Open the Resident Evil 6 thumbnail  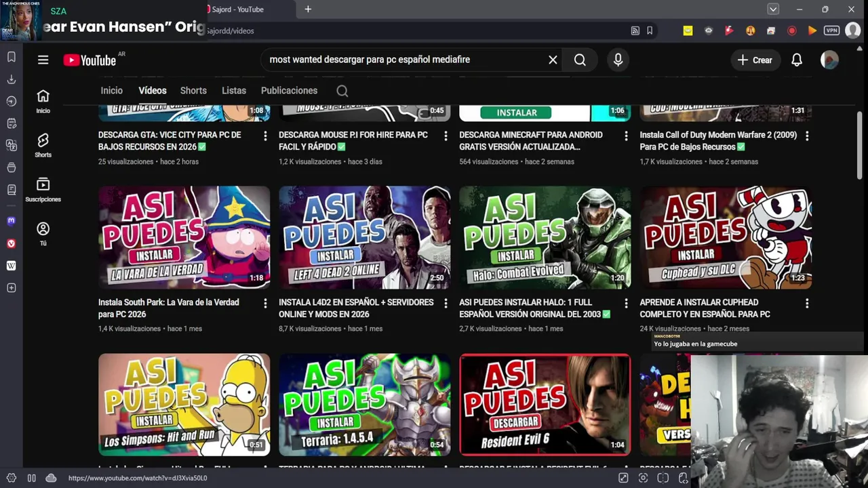click(x=545, y=405)
